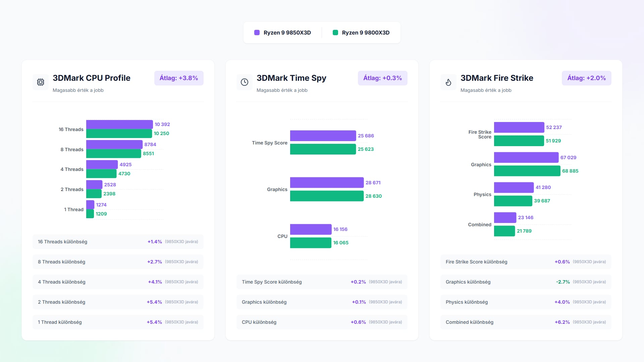
Task: Click the flame icon beside 3DMark Fire Strike
Action: [x=448, y=82]
